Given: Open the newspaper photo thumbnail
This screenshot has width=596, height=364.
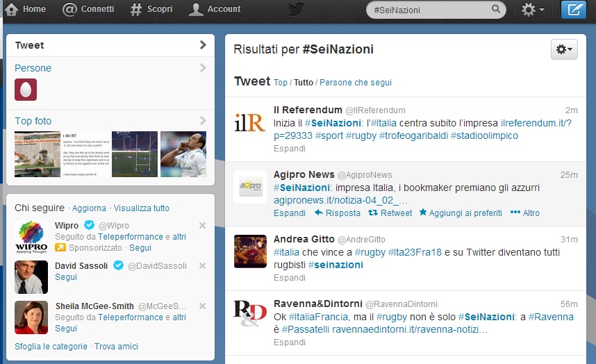Looking at the screenshot, I should 38,154.
